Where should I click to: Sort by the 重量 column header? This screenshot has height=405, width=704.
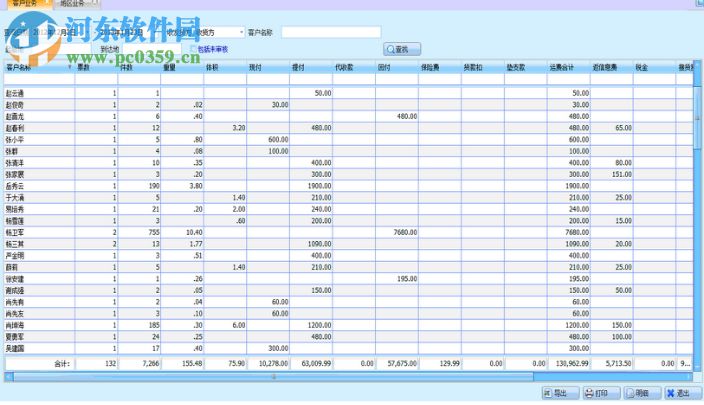[x=182, y=67]
